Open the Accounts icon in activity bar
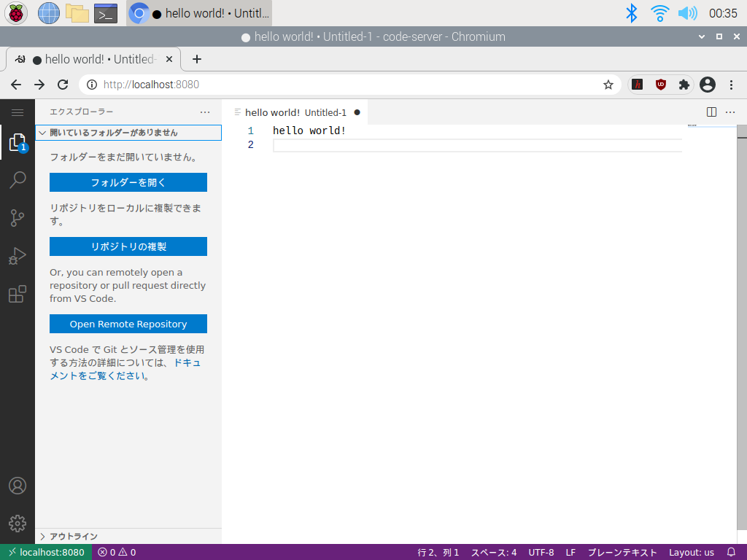 [18, 485]
